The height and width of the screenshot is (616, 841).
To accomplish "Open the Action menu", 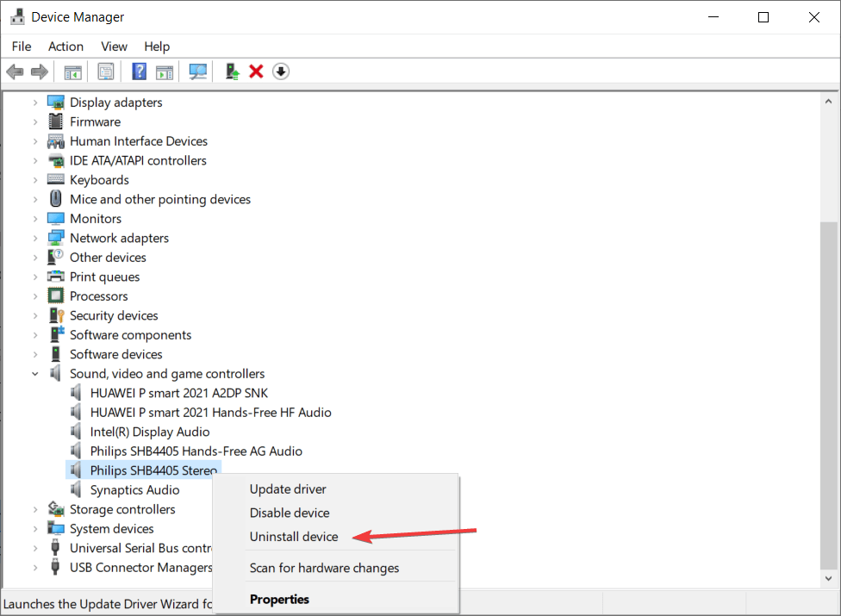I will [x=65, y=47].
